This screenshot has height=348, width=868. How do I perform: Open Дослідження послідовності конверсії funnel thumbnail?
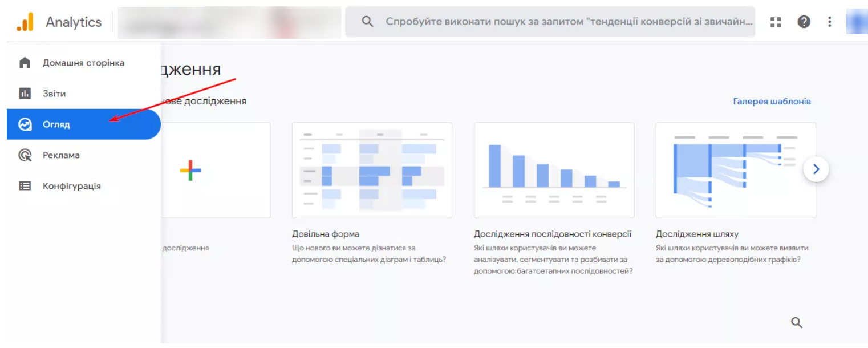coord(554,170)
